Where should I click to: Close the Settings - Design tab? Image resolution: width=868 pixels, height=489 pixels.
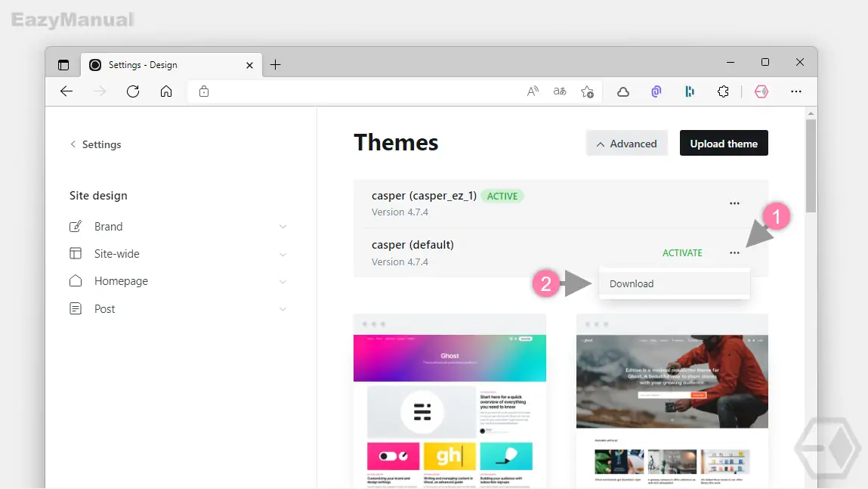pos(249,65)
